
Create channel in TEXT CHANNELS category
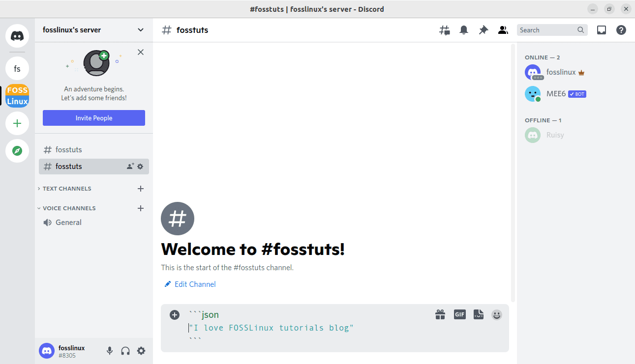141,189
